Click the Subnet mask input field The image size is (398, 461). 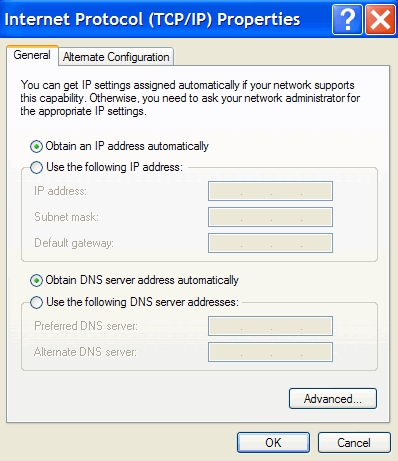(270, 217)
